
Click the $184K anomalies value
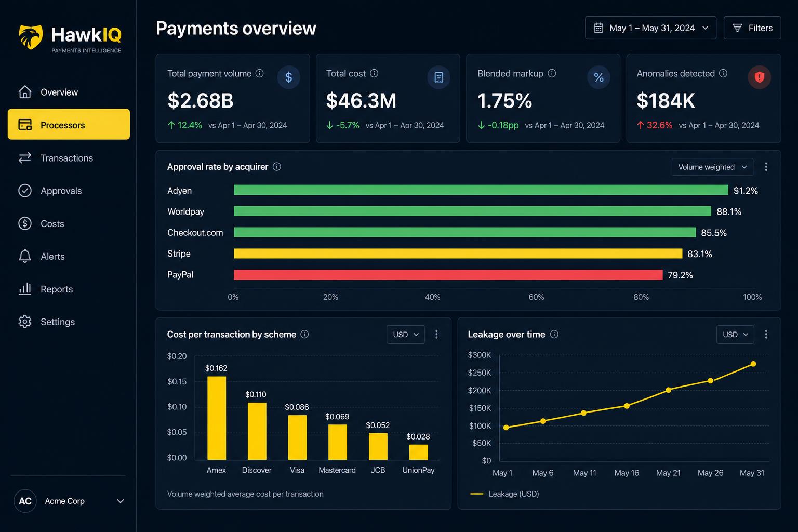pyautogui.click(x=666, y=101)
